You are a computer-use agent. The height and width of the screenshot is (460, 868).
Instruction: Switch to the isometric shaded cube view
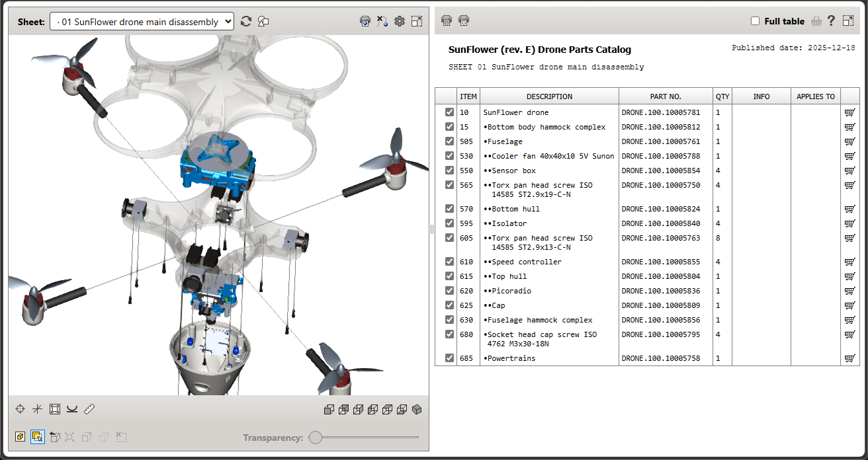(x=417, y=410)
